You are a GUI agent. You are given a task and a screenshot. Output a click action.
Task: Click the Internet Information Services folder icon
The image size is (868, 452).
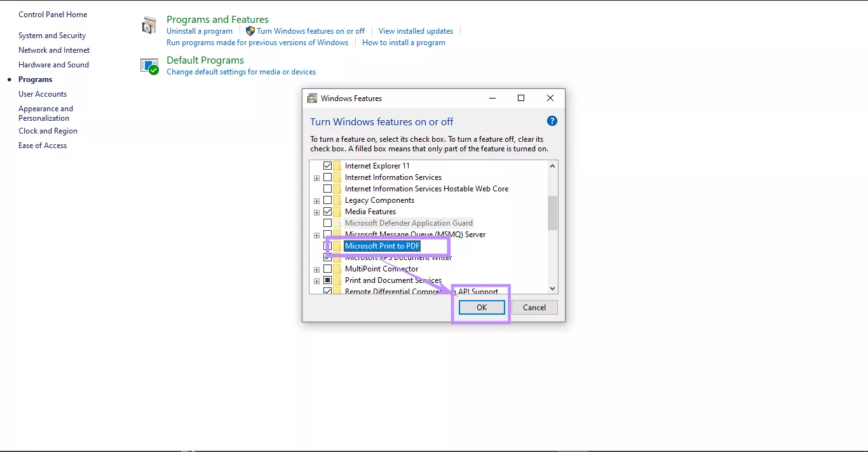pyautogui.click(x=337, y=177)
